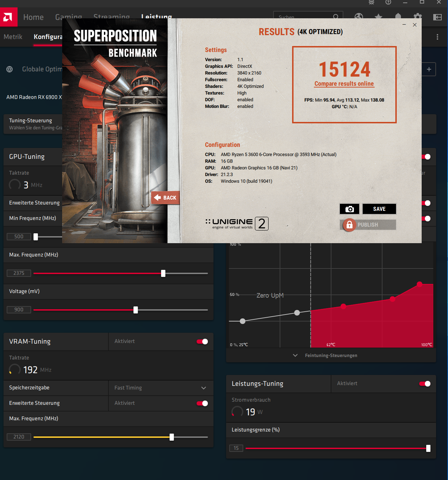Image resolution: width=448 pixels, height=480 pixels.
Task: Adjust Leistungsgrenze (%) slider handle
Action: coord(428,448)
